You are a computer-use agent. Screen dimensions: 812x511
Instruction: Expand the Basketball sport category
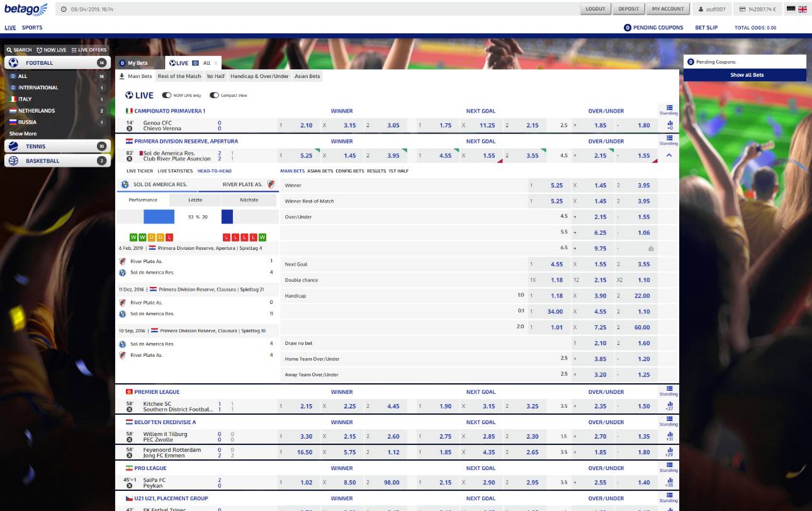[x=56, y=160]
